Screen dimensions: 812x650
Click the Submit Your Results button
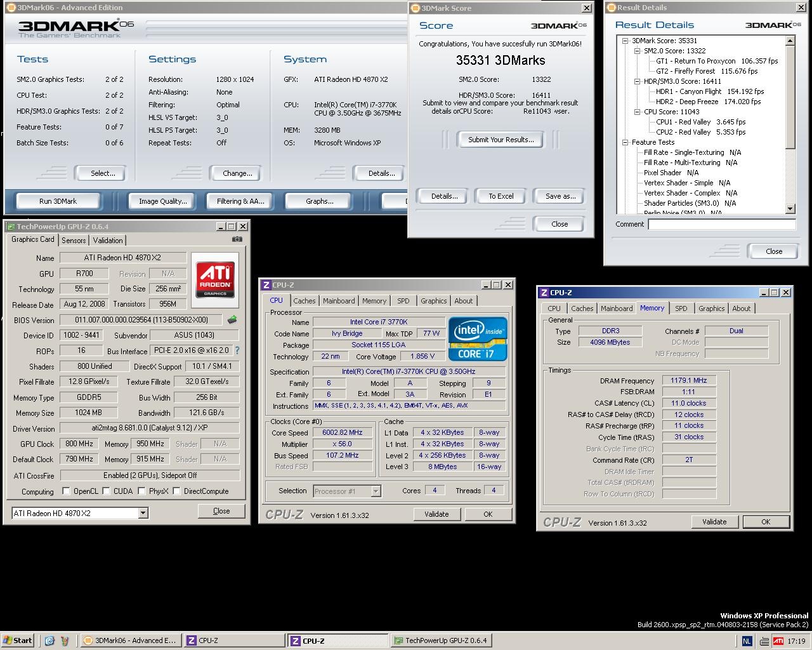pyautogui.click(x=501, y=140)
